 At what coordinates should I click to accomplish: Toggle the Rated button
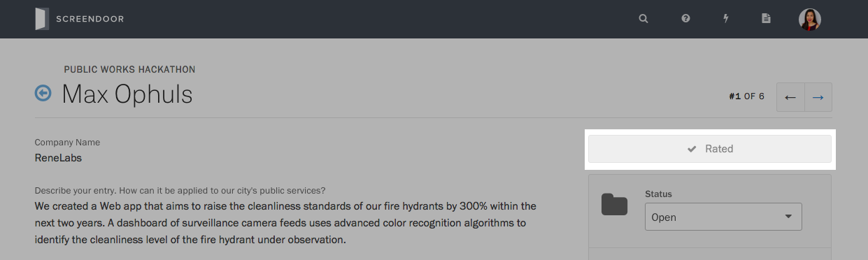pyautogui.click(x=710, y=149)
